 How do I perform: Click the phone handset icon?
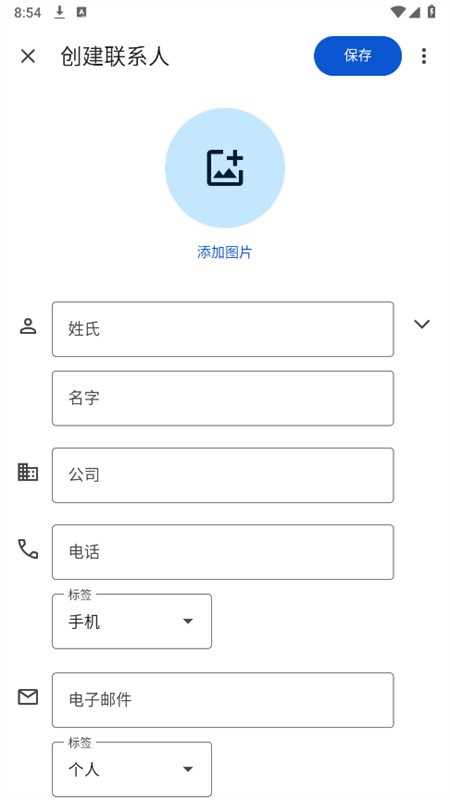point(28,549)
